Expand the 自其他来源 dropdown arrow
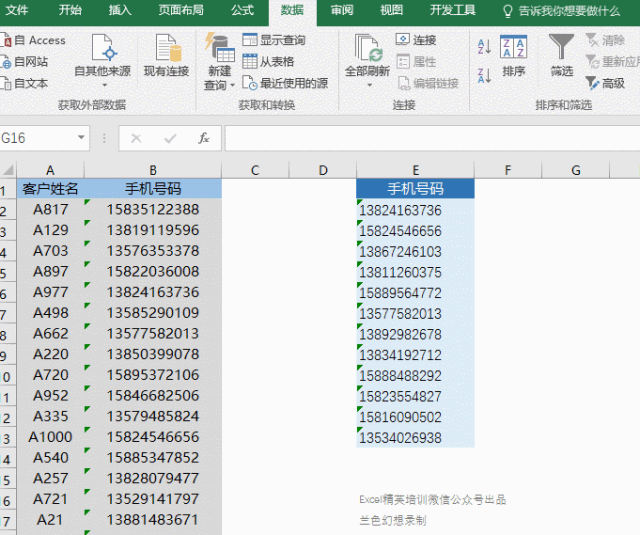Image resolution: width=640 pixels, height=535 pixels. point(104,85)
